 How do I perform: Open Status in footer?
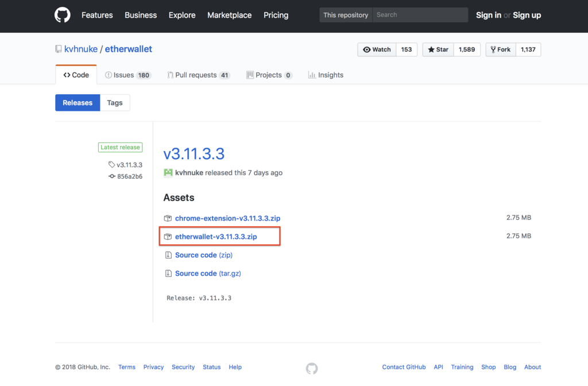click(211, 367)
